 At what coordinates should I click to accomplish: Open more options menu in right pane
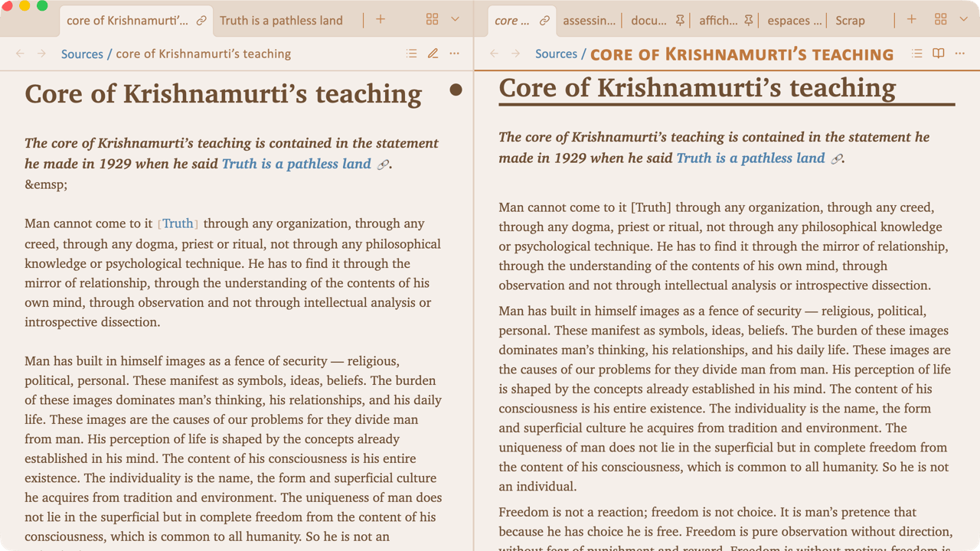[x=960, y=54]
